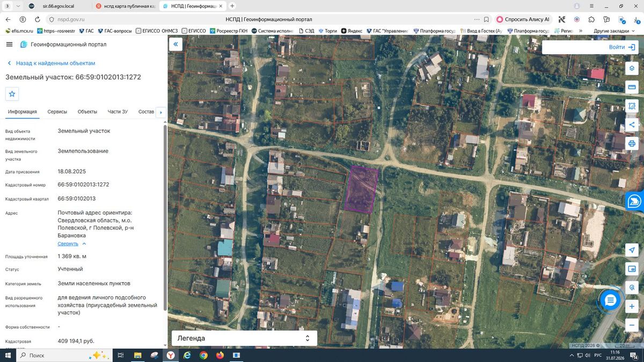Viewport: 644px width, 362px height.
Task: Show hidden system tray icons
Action: pos(572,355)
